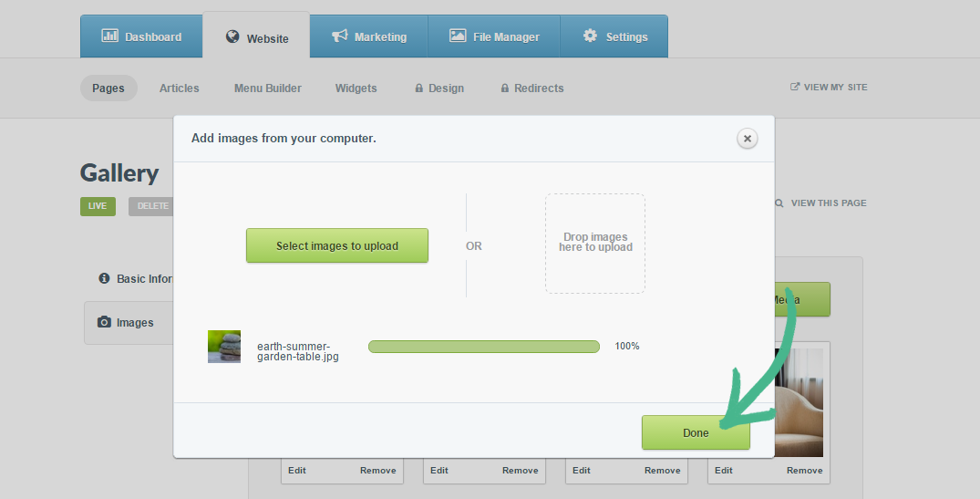Click Select images to upload button
The width and height of the screenshot is (980, 499).
click(336, 245)
